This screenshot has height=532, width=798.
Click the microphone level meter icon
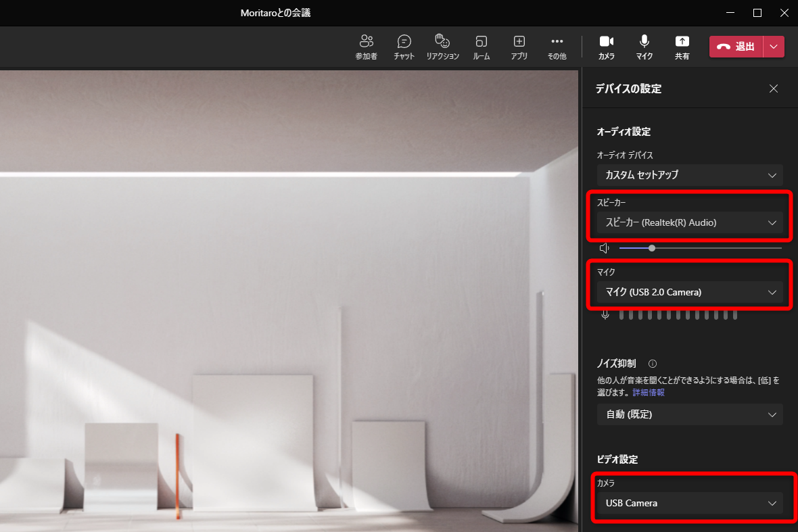coord(605,315)
